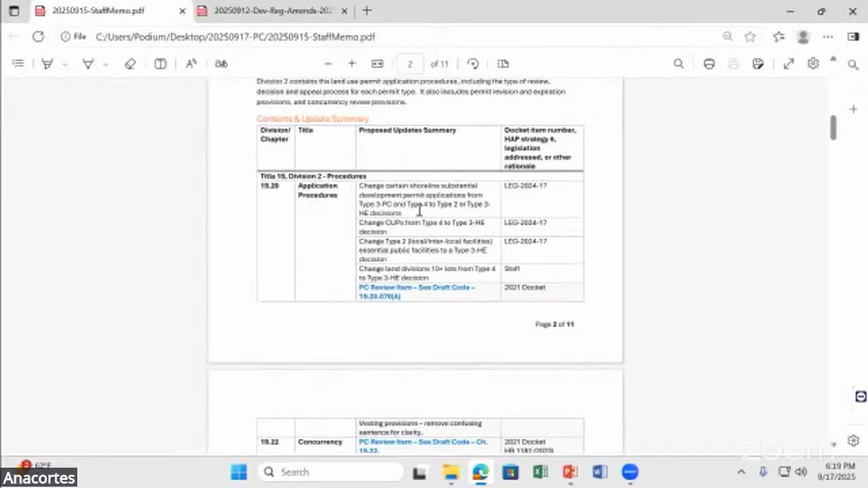Open Microsoft Edge from the taskbar

481,472
